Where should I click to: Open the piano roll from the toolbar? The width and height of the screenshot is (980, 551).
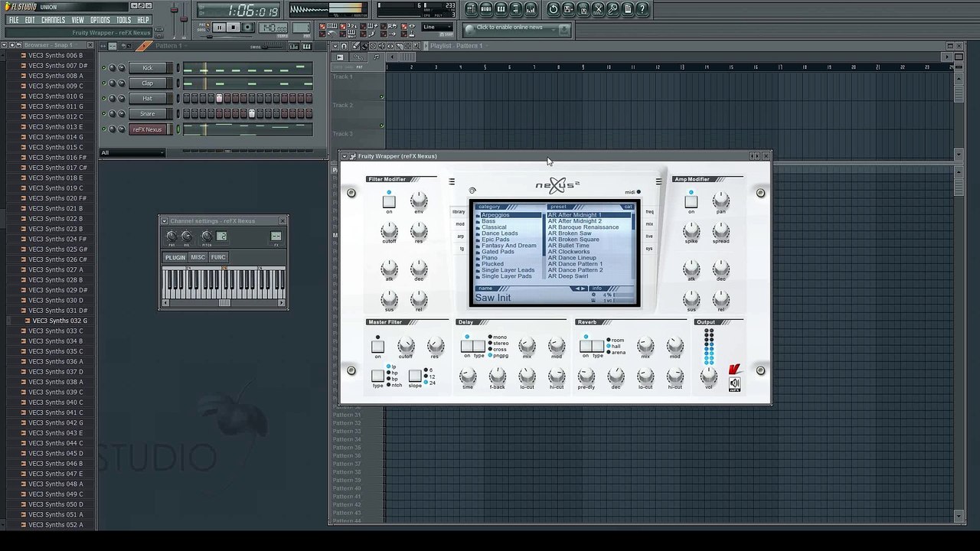[501, 9]
